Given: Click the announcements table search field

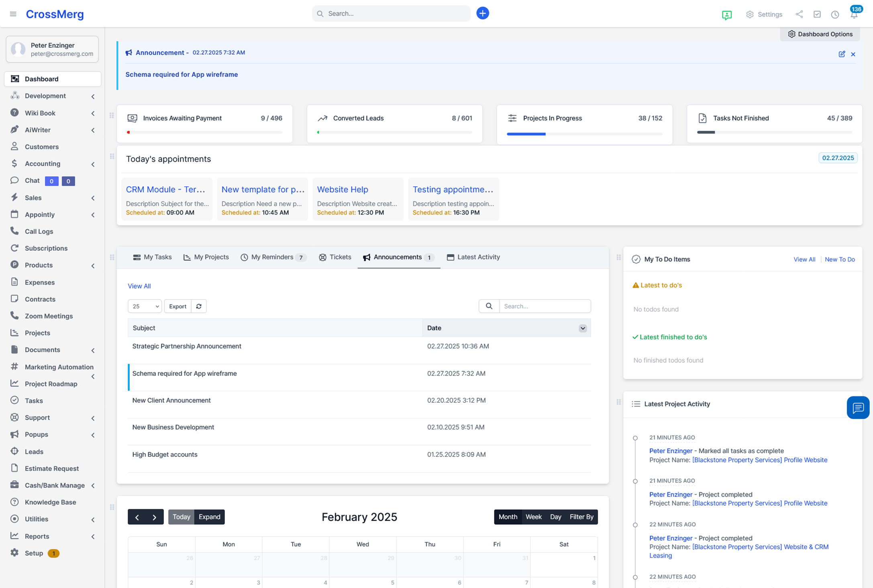Looking at the screenshot, I should 545,306.
